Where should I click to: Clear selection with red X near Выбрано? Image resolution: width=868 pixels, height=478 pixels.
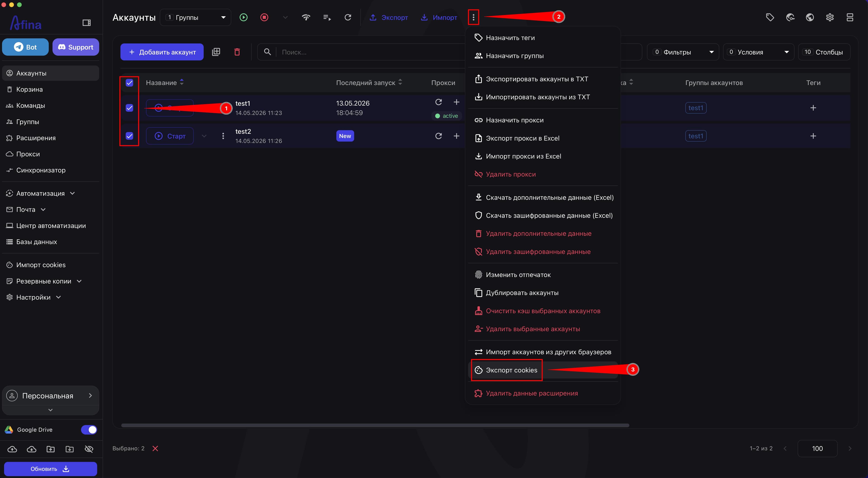[155, 448]
